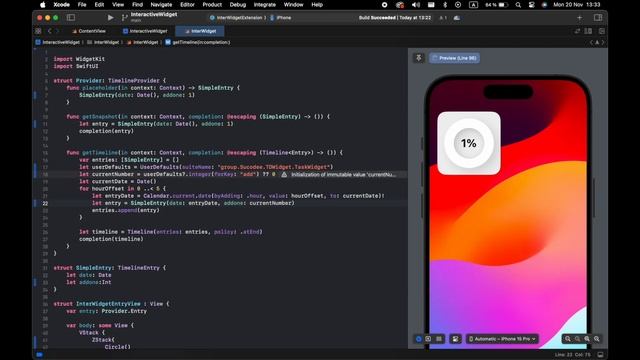Viewport: 640px width, 360px height.
Task: Choose the iPhone run destination
Action: tap(281, 18)
